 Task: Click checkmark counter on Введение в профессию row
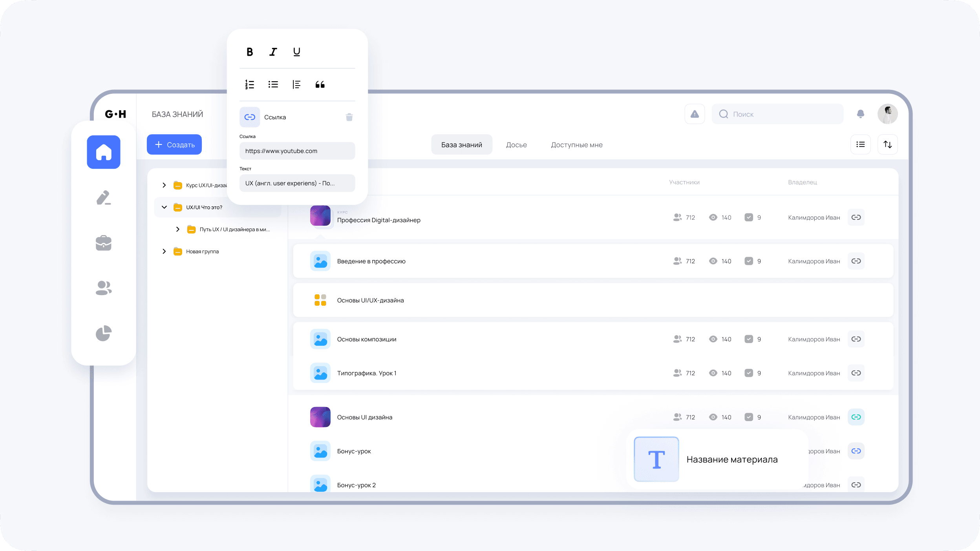[749, 261]
